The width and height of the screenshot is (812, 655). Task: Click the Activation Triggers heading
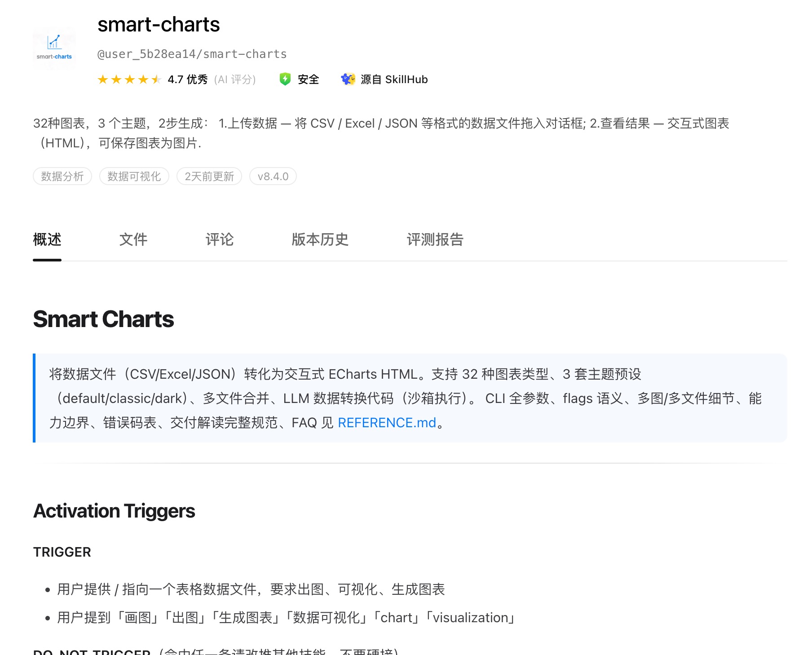[114, 511]
